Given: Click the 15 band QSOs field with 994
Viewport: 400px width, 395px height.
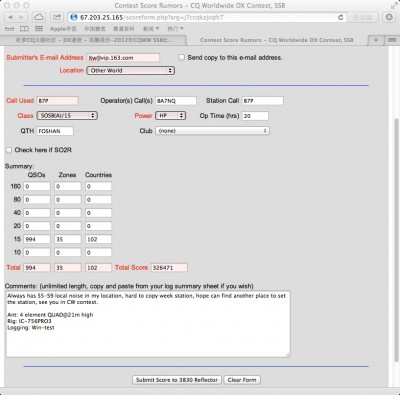Looking at the screenshot, I should coord(37,239).
